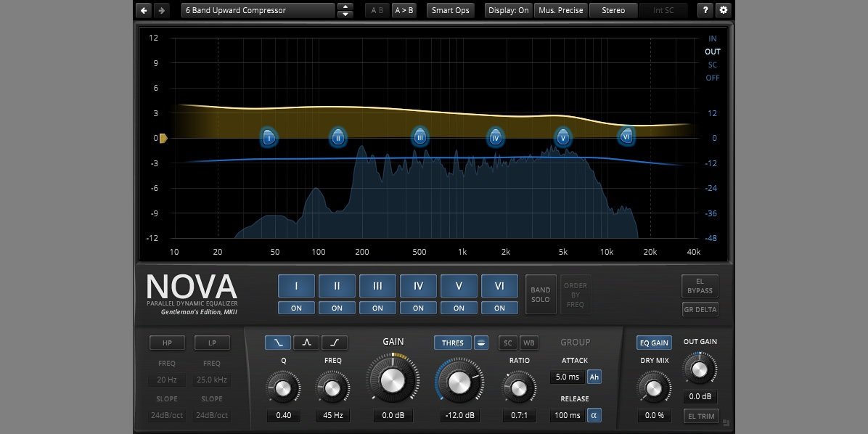
Task: Click the threshold knob
Action: point(459,382)
